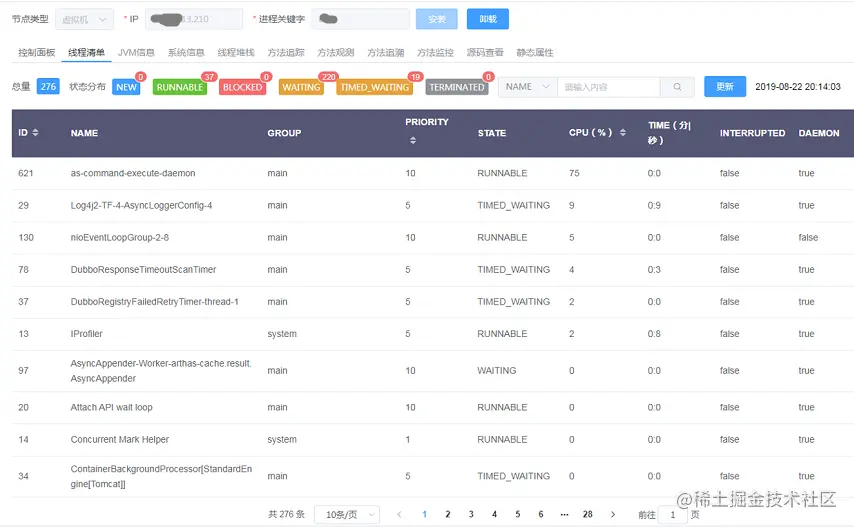854x527 pixels.
Task: Select thread Attach API wait loop
Action: (x=112, y=407)
